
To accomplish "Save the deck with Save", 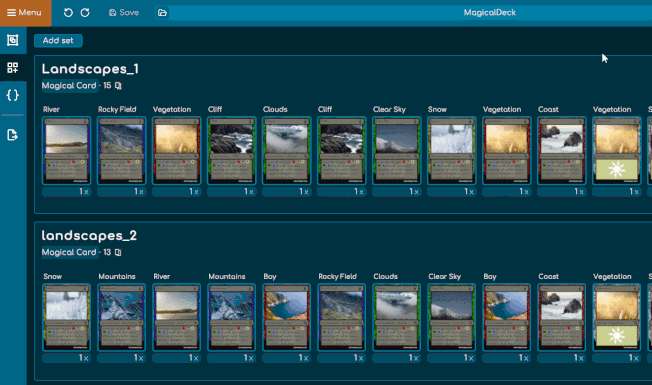I will (x=124, y=13).
